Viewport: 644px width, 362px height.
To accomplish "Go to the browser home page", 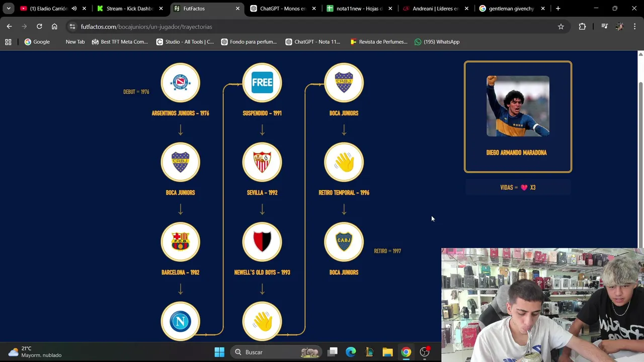I will point(54,26).
